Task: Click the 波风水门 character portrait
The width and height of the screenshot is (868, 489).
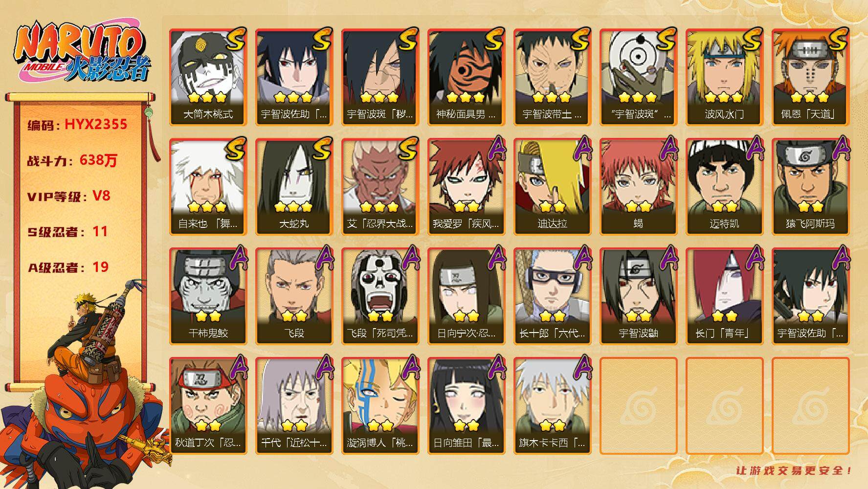Action: (x=725, y=77)
